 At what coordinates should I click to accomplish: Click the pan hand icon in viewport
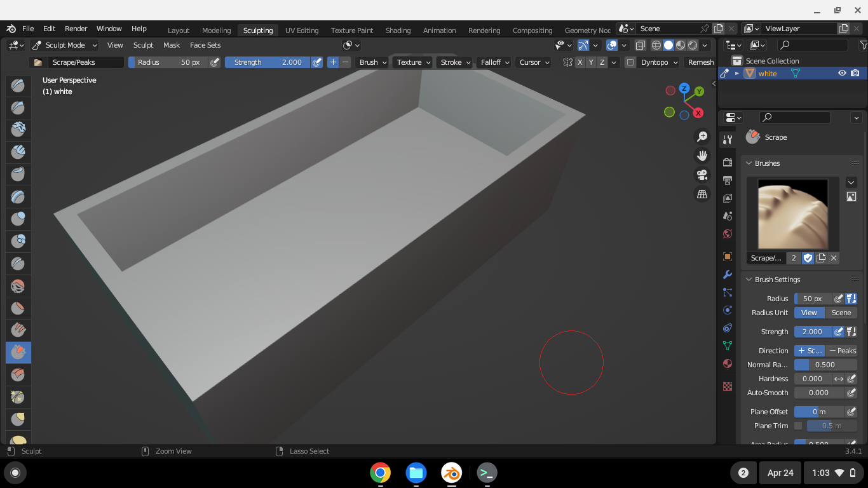tap(702, 156)
